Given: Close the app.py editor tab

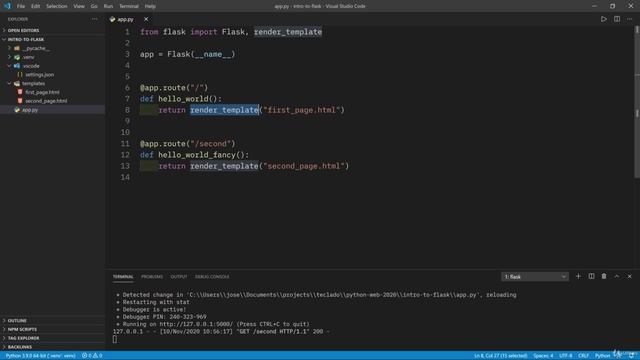Looking at the screenshot, I should (146, 19).
